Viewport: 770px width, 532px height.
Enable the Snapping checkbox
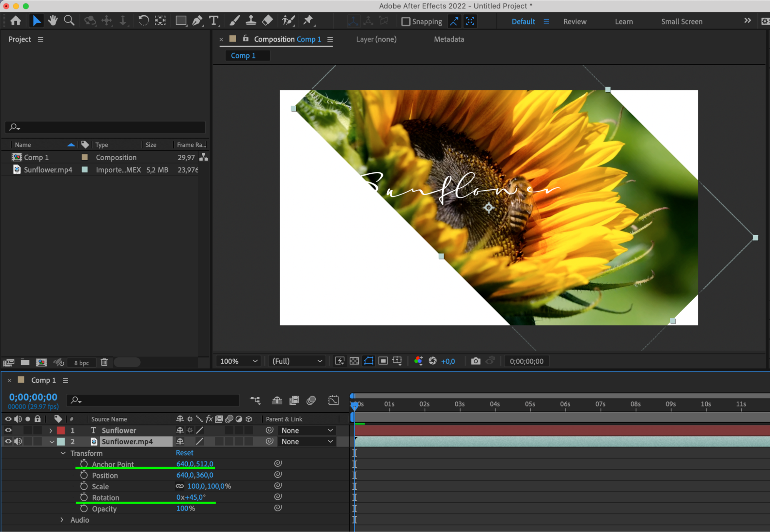click(x=406, y=22)
